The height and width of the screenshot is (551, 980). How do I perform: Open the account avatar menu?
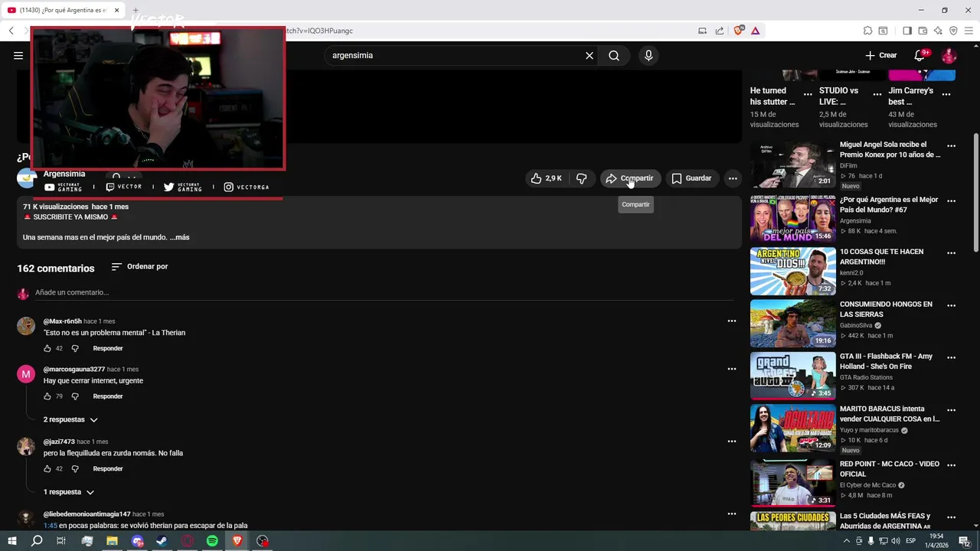pos(949,56)
